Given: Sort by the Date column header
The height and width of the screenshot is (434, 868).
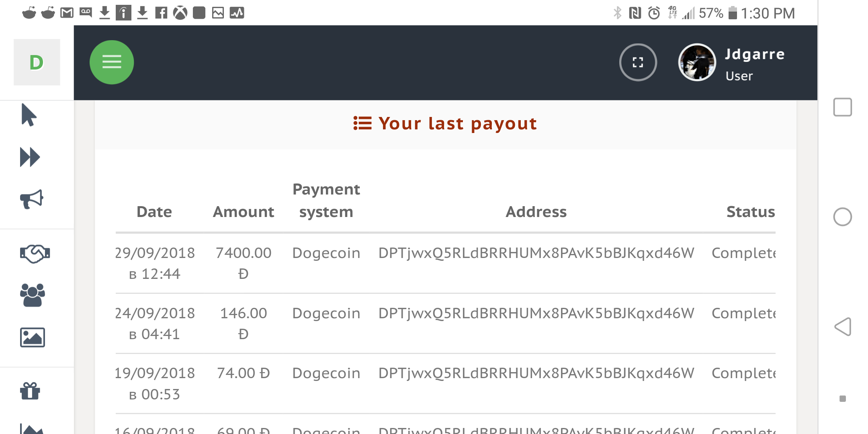Looking at the screenshot, I should tap(154, 212).
